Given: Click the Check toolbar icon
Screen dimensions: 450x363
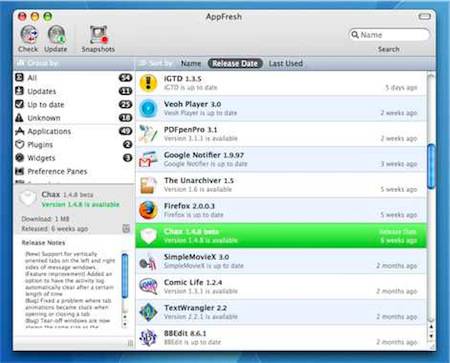Looking at the screenshot, I should point(29,34).
